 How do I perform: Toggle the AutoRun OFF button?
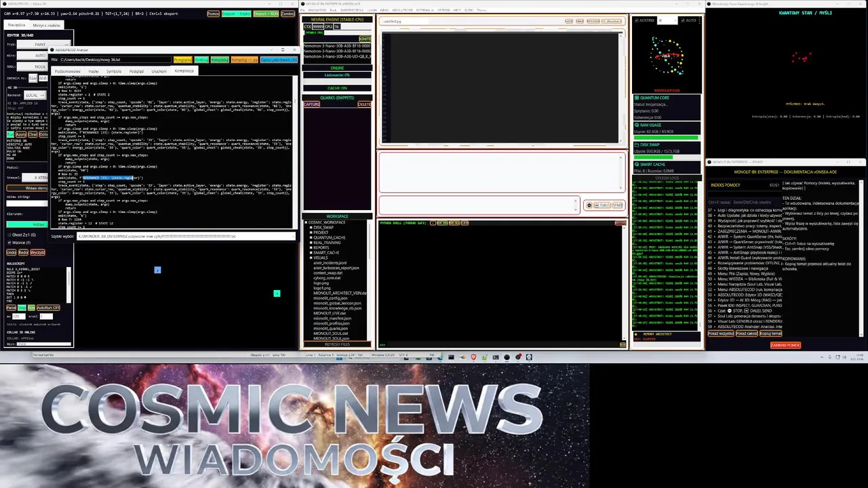48,308
